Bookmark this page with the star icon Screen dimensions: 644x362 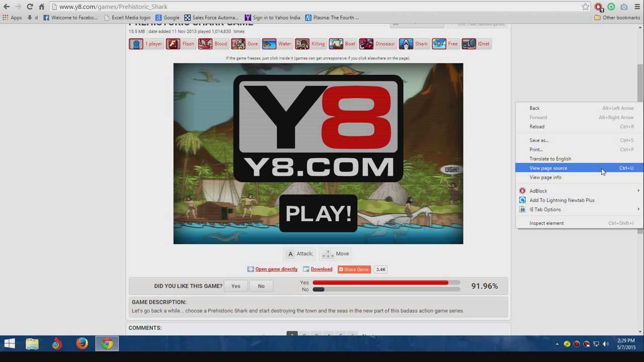click(x=585, y=7)
